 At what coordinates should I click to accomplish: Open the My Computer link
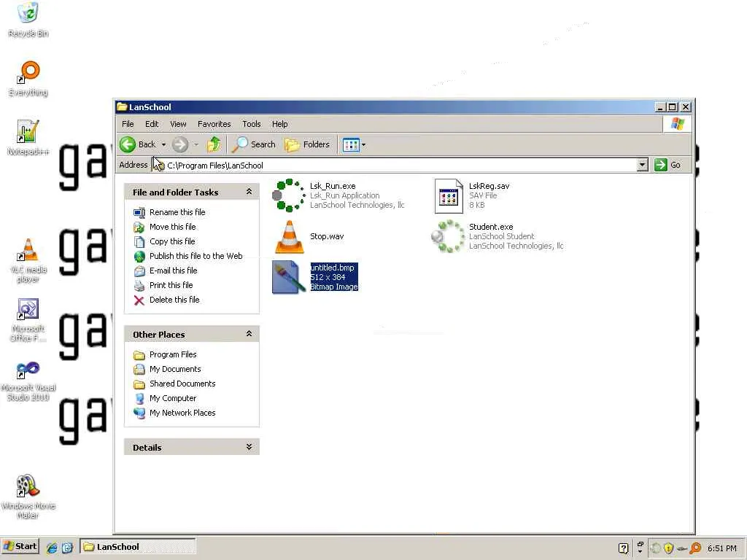(x=172, y=399)
